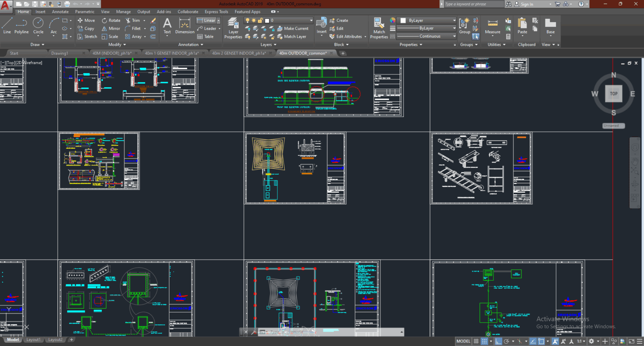This screenshot has width=644, height=346.
Task: Select the Mirror tool
Action: point(110,28)
